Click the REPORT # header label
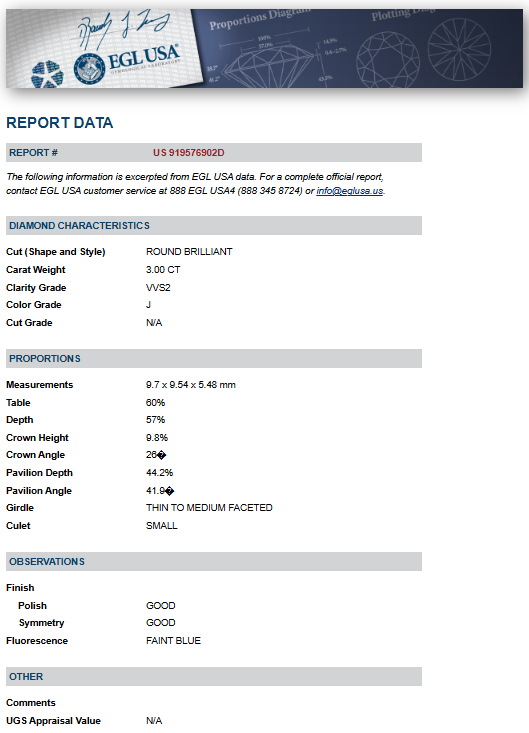This screenshot has height=733, width=529. pyautogui.click(x=34, y=153)
